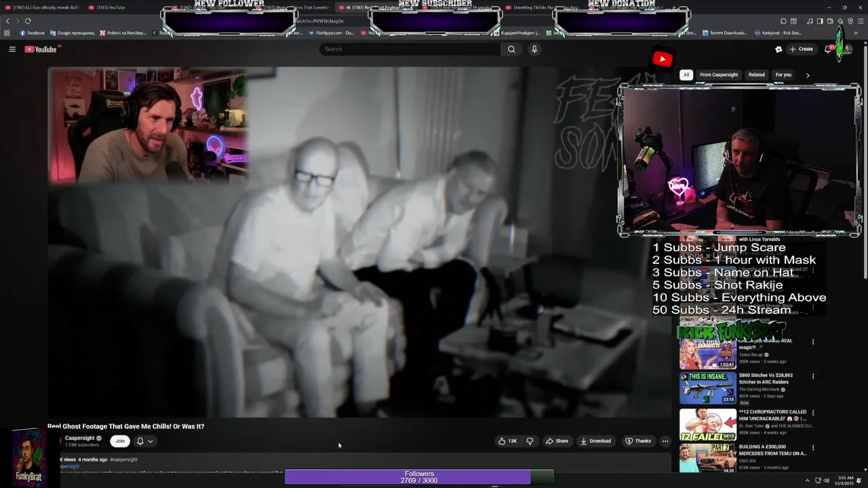Open the Google translate bookmark
This screenshot has height=488, width=868.
(72, 33)
